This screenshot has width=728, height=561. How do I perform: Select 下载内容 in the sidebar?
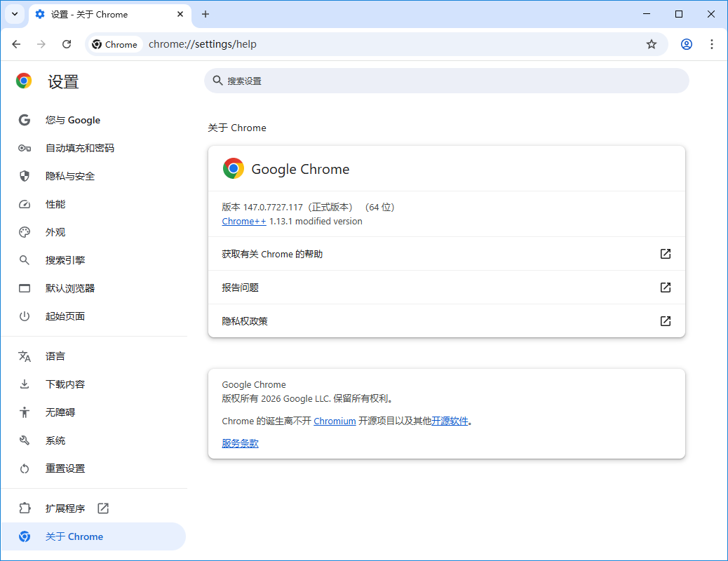tap(93, 384)
